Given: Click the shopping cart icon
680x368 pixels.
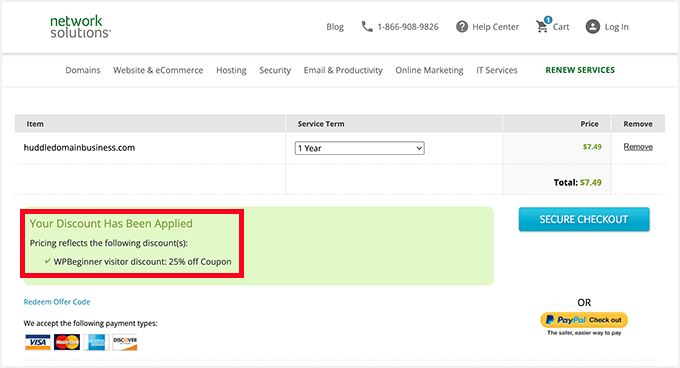Looking at the screenshot, I should point(542,26).
